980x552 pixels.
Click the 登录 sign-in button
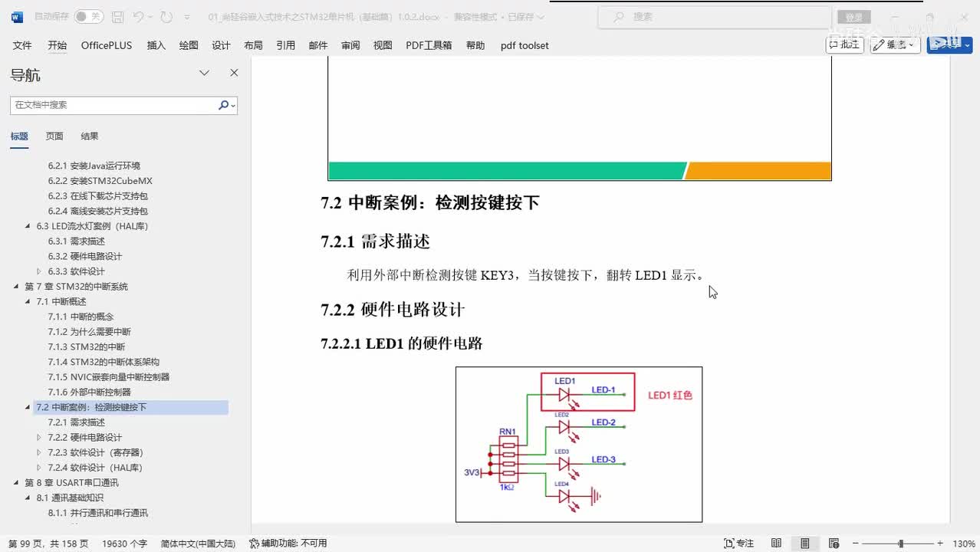pyautogui.click(x=854, y=17)
